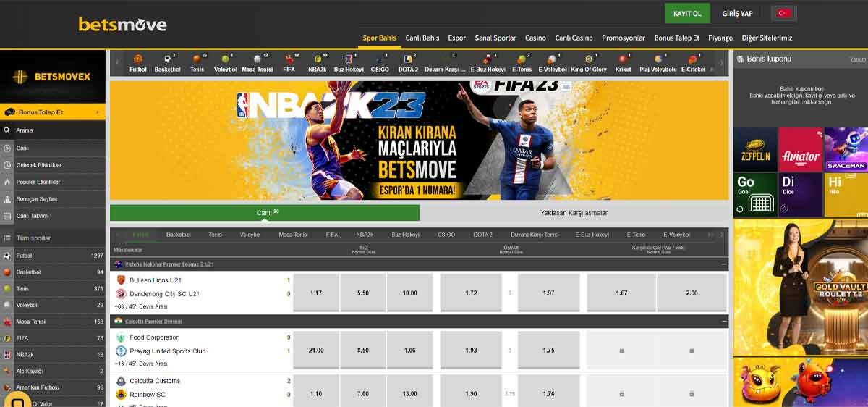Select the Kriket icon in the sports strip
Screen dimensions: 868x407
click(623, 63)
